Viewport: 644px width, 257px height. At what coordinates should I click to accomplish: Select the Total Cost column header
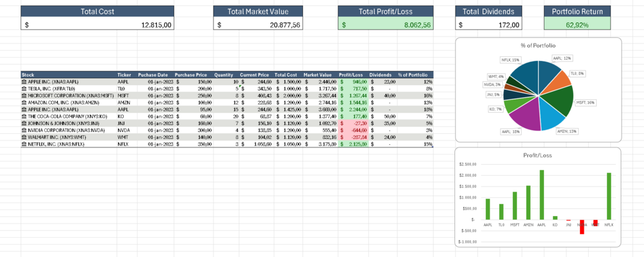click(288, 75)
